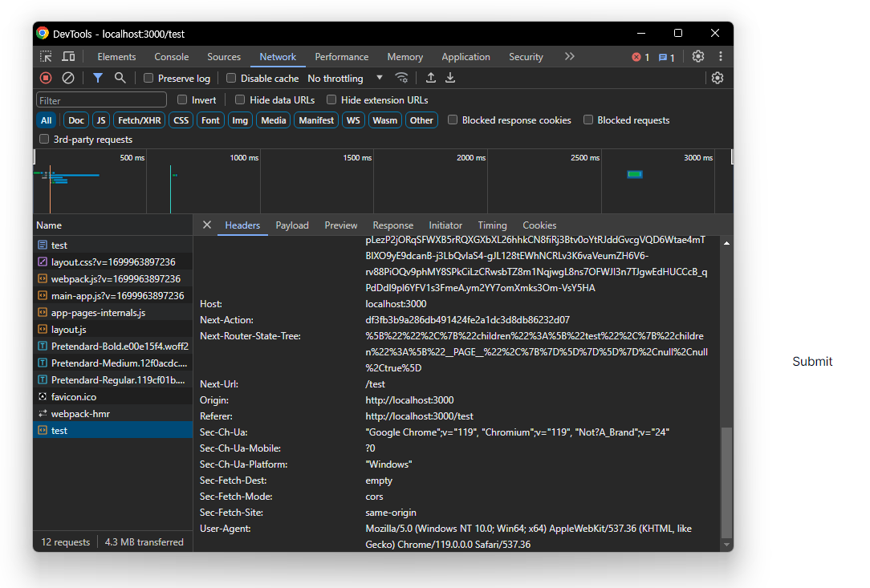Viewport: 870px width, 588px height.
Task: Open DevTools settings gear
Action: point(698,57)
